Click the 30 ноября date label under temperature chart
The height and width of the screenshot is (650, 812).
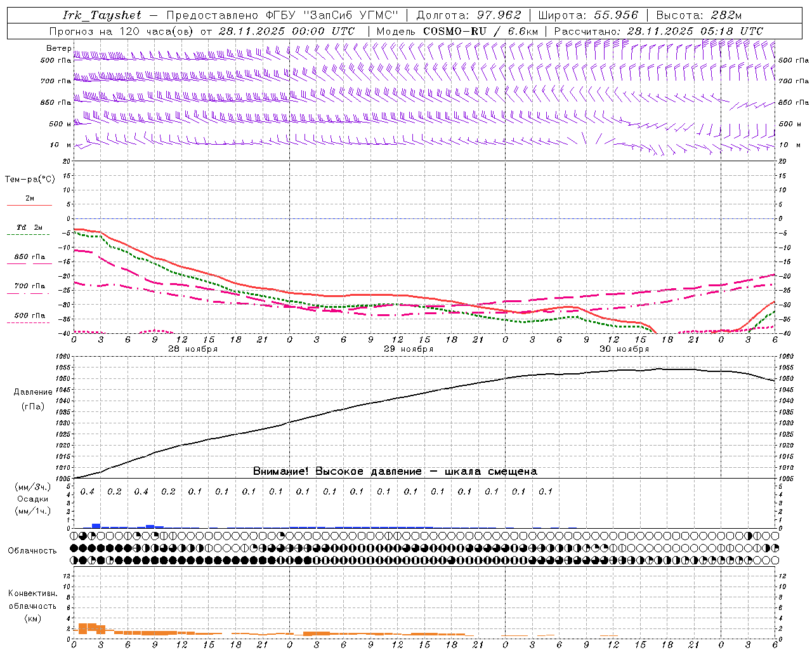[624, 349]
